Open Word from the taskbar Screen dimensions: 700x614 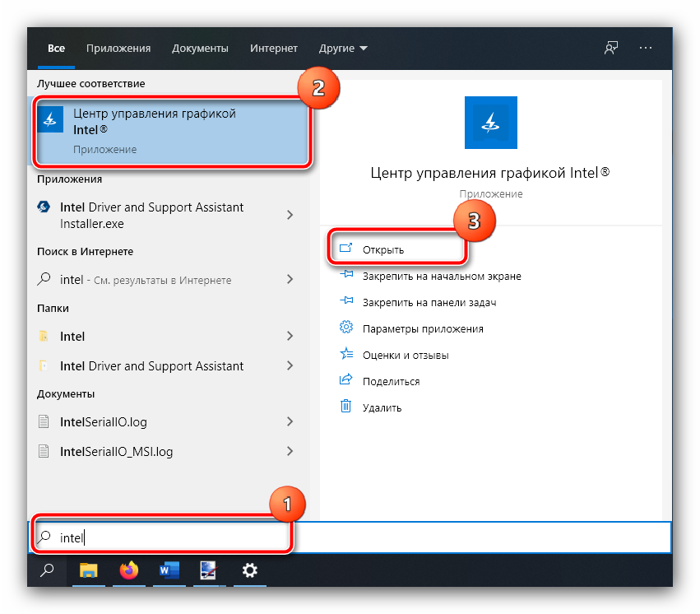[169, 570]
